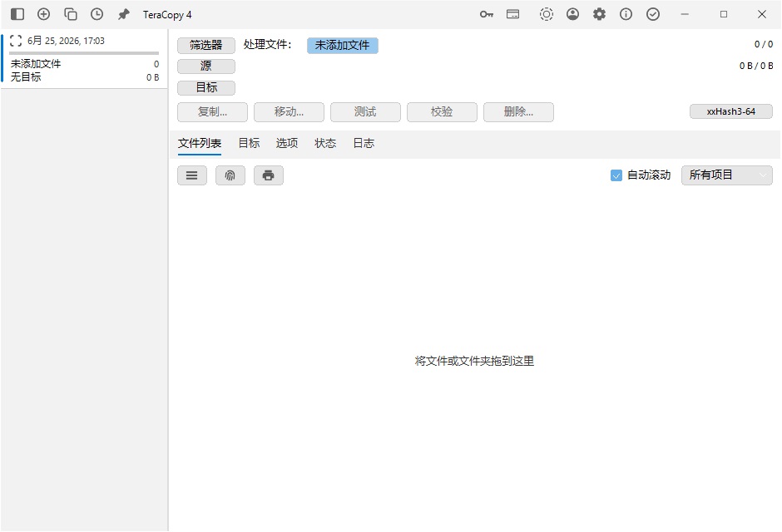This screenshot has width=782, height=532.
Task: Click the sidebar task progress bar
Action: [84, 53]
